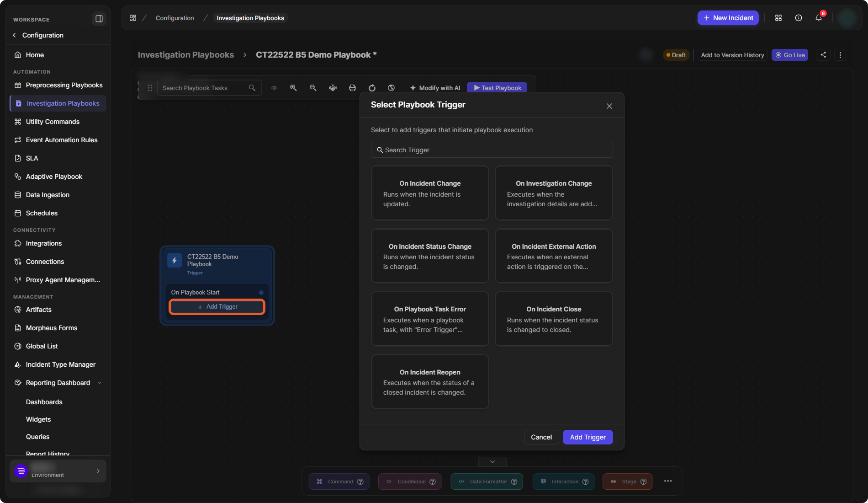This screenshot has height=503, width=868.
Task: Click zoom out icon
Action: tap(313, 88)
